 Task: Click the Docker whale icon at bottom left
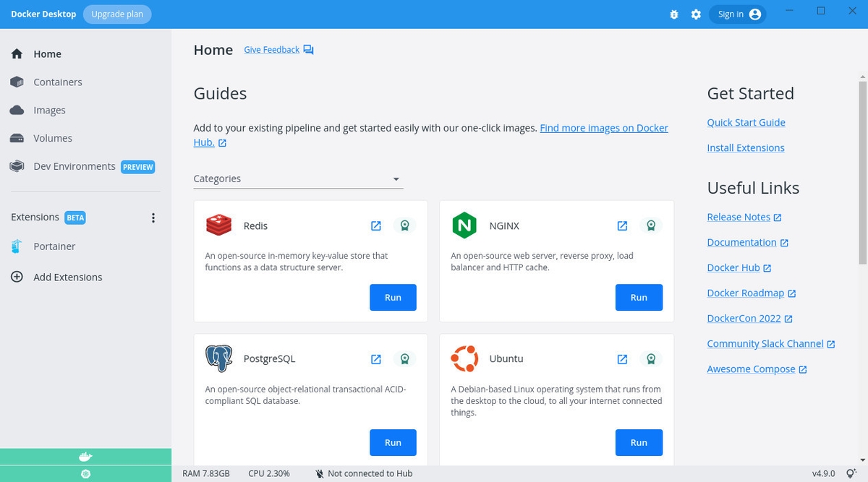point(85,457)
